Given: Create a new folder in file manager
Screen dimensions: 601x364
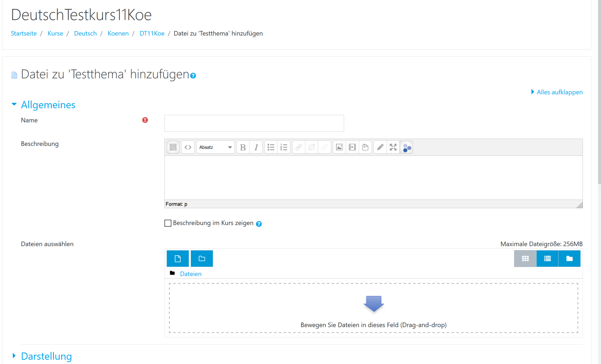Looking at the screenshot, I should (202, 259).
